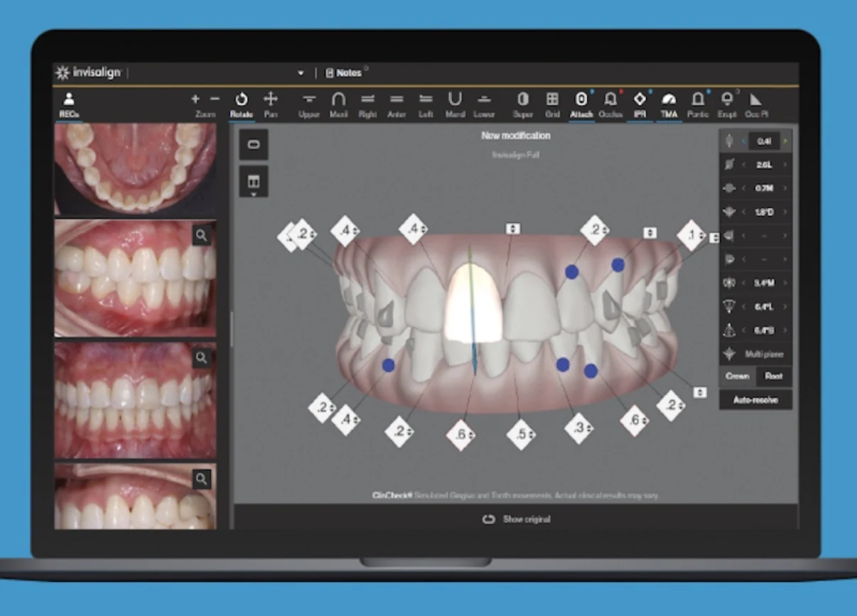Select the inclination icon beside 6.4°L
The height and width of the screenshot is (616, 857).
(x=729, y=307)
